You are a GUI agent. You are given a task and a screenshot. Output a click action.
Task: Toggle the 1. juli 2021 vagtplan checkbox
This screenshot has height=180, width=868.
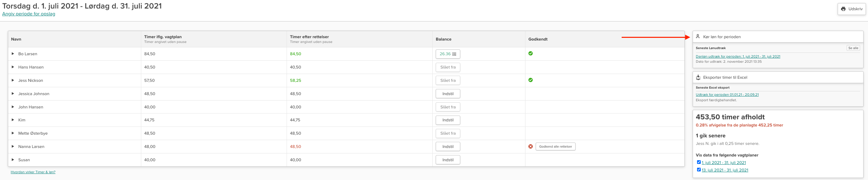click(x=699, y=162)
